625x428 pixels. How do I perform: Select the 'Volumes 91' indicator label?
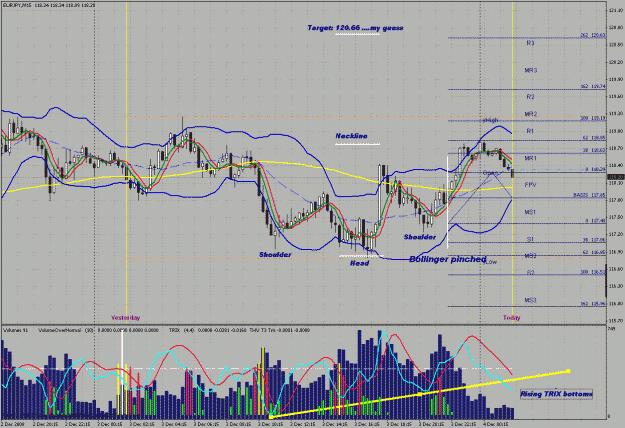(15, 330)
